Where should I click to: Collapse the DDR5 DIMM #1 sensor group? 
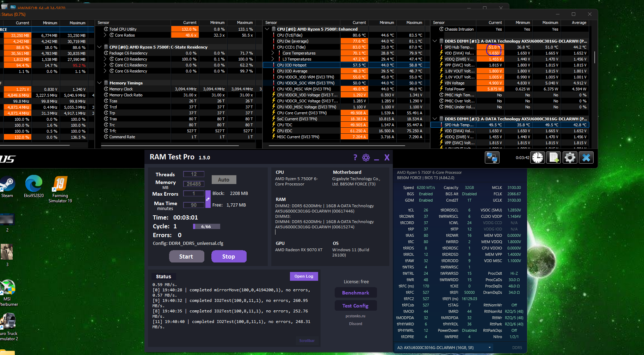(435, 41)
